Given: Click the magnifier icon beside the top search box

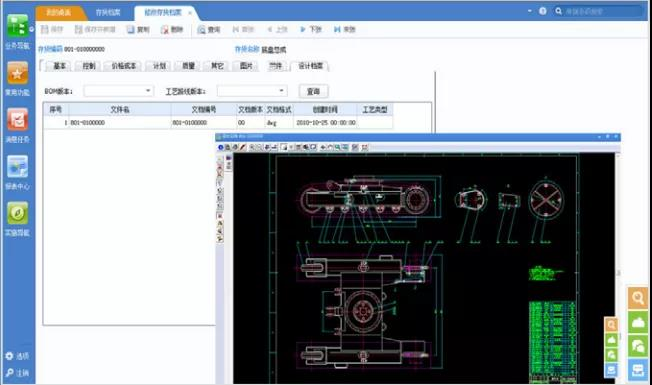Looking at the screenshot, I should coord(558,11).
